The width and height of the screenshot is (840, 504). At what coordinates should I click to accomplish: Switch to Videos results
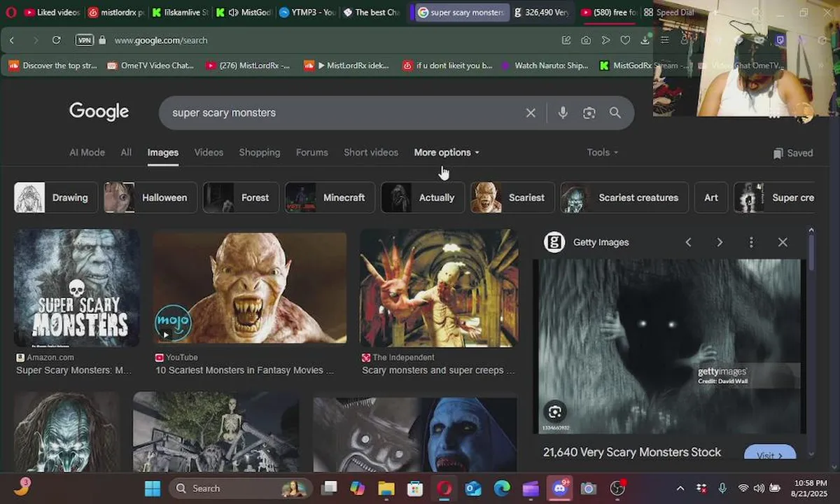[x=209, y=152]
